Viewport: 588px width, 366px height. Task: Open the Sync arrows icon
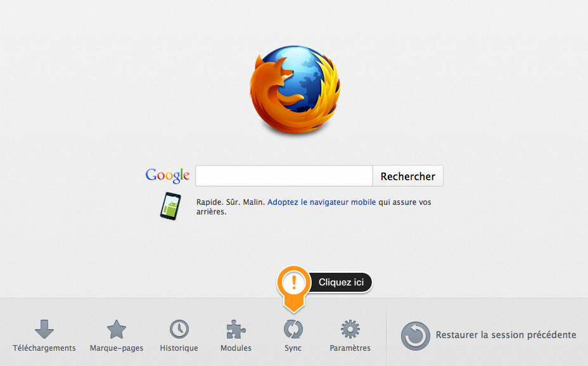pos(293,329)
